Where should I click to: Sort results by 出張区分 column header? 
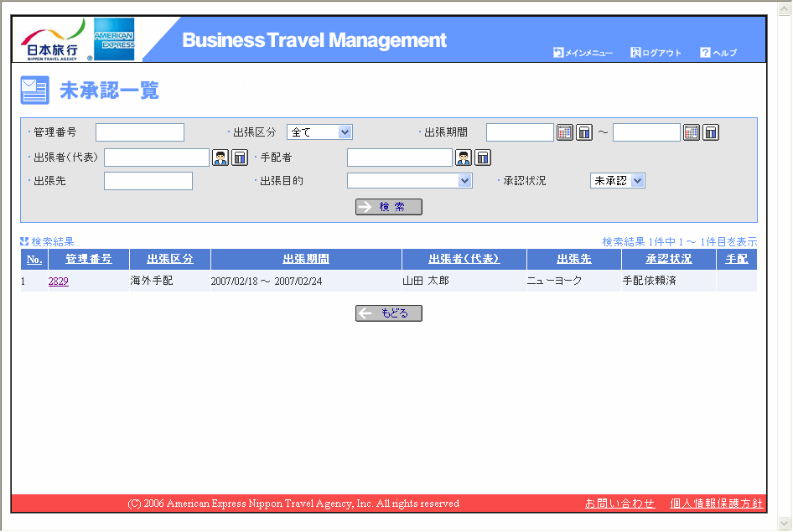point(170,259)
